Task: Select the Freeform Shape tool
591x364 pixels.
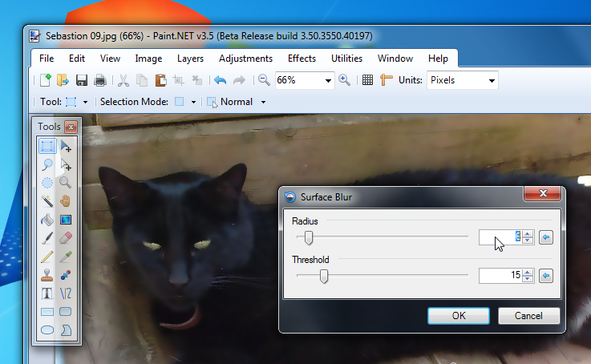Action: click(x=66, y=330)
